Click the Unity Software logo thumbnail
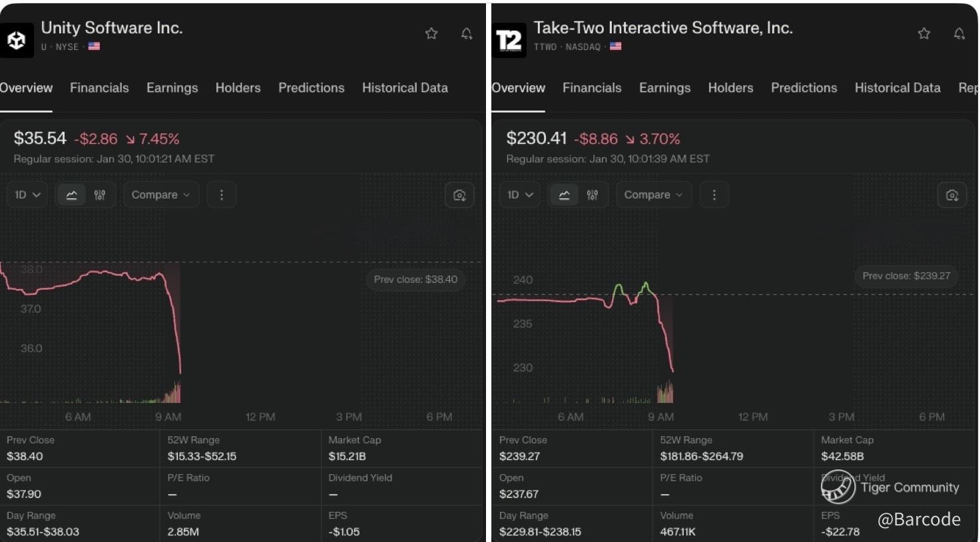980x542 pixels. [16, 40]
